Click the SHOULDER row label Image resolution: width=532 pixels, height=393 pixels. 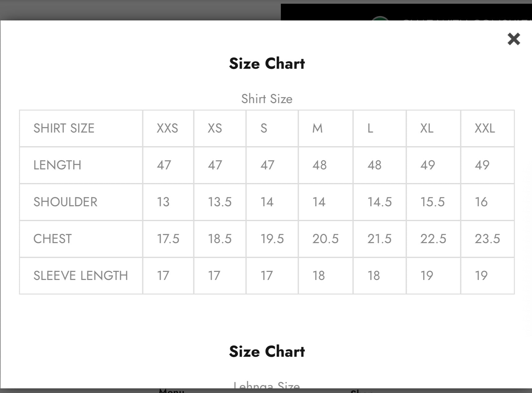(x=65, y=202)
